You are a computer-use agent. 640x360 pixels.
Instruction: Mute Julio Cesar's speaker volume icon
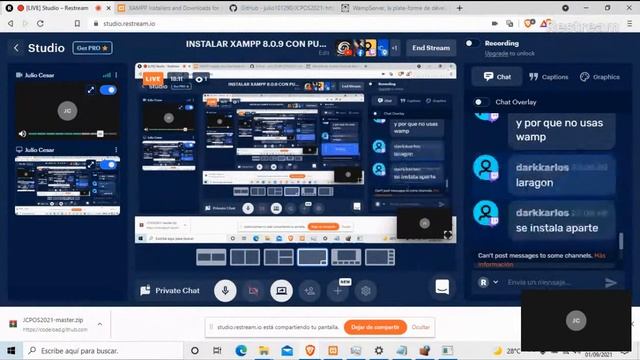click(x=22, y=133)
